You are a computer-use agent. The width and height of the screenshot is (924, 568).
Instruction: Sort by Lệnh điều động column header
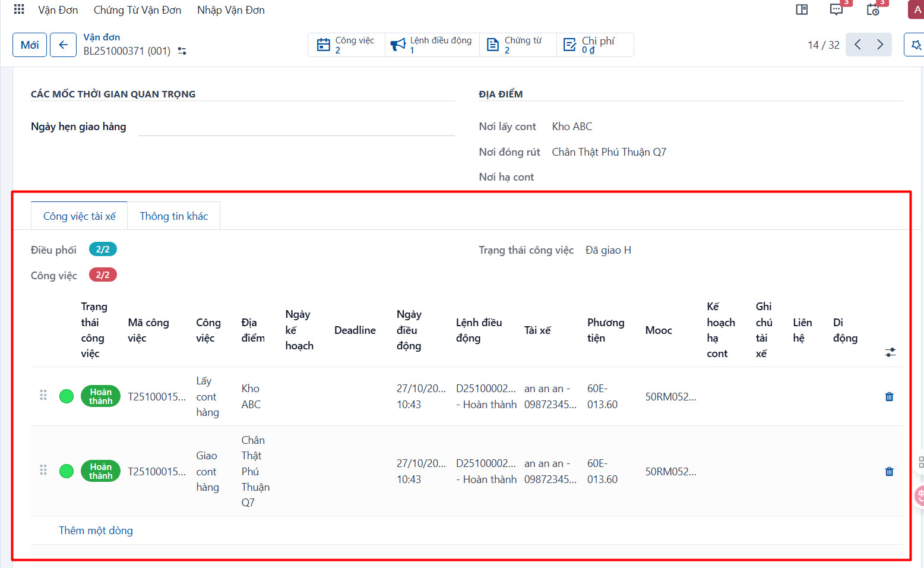point(479,330)
